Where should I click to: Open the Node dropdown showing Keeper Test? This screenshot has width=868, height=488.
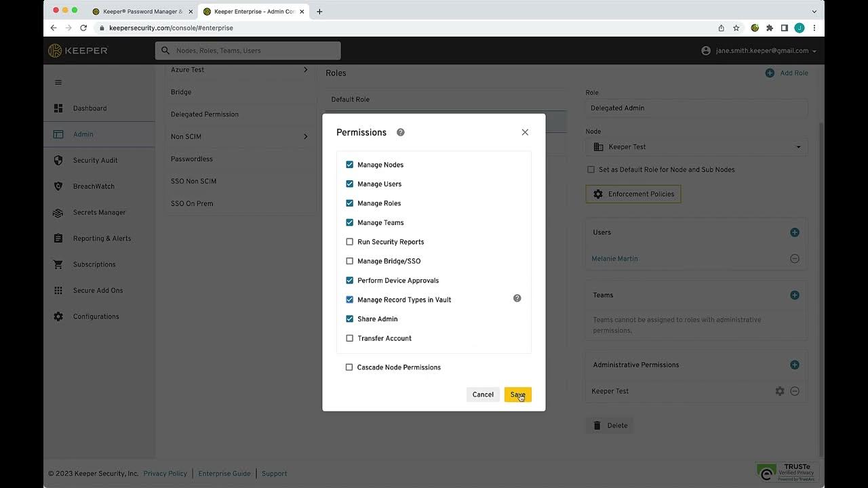click(696, 147)
